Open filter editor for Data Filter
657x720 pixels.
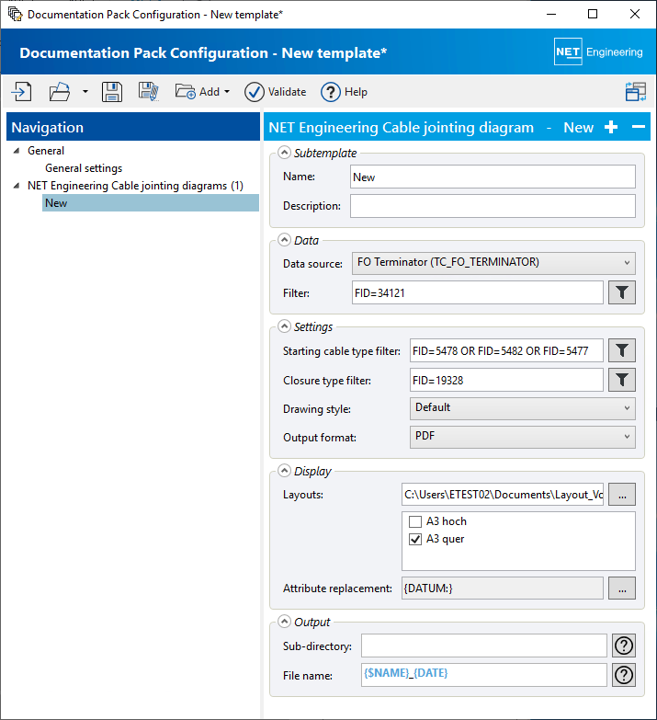[x=622, y=292]
